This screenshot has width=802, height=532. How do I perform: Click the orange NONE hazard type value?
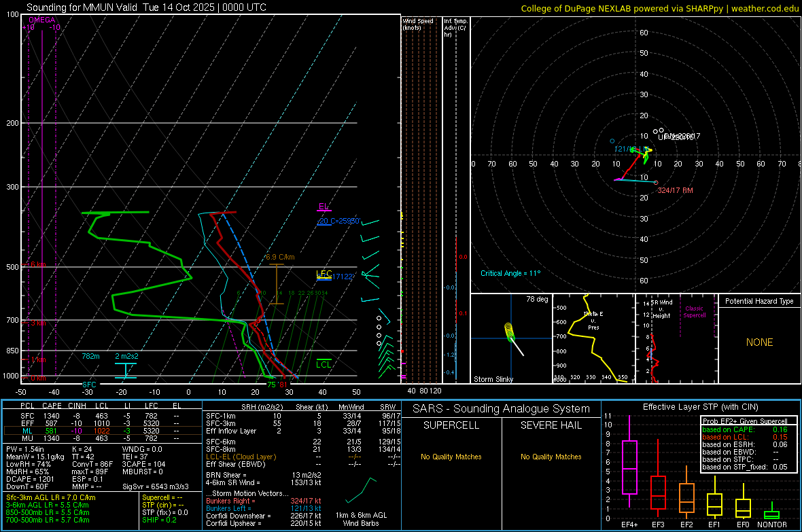pyautogui.click(x=759, y=342)
